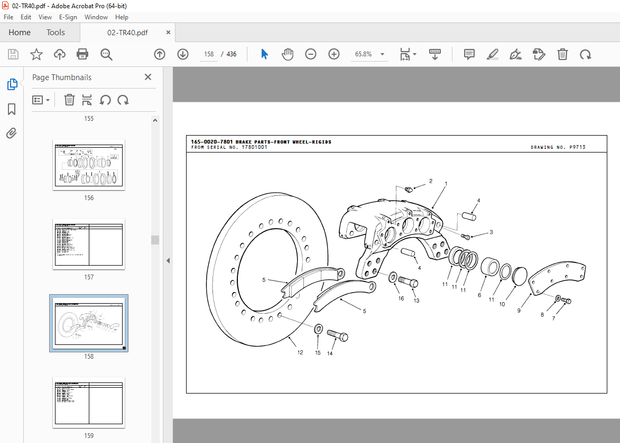Select page 157 thumbnail

89,244
